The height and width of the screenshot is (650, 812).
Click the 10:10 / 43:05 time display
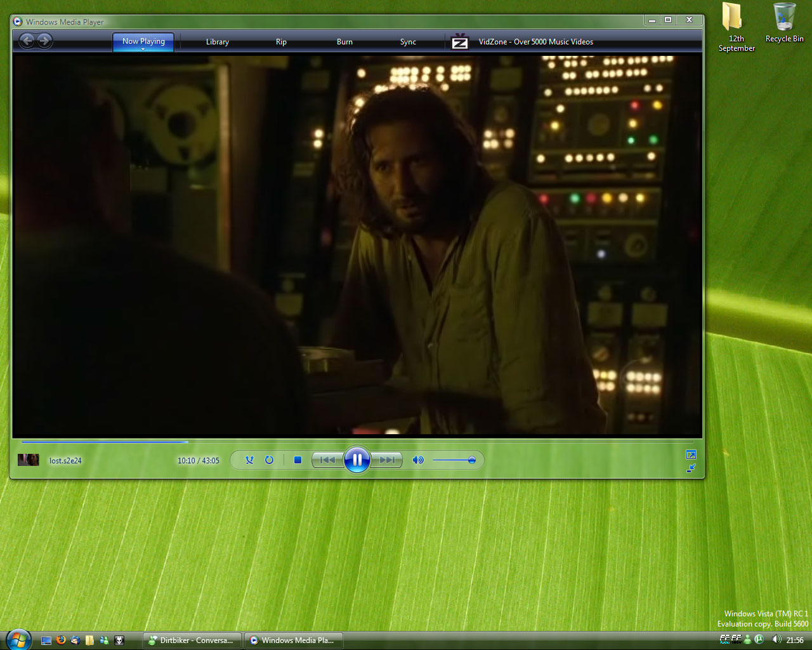pyautogui.click(x=198, y=461)
